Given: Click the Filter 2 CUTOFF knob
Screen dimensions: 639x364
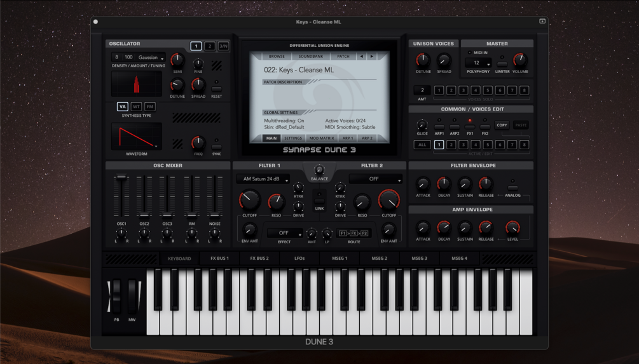Looking at the screenshot, I should pyautogui.click(x=388, y=200).
